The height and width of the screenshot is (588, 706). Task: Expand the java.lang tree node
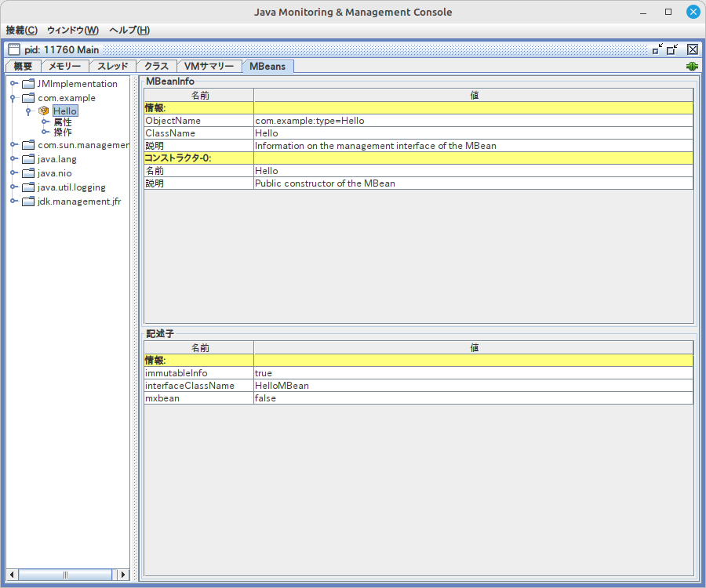coord(13,158)
